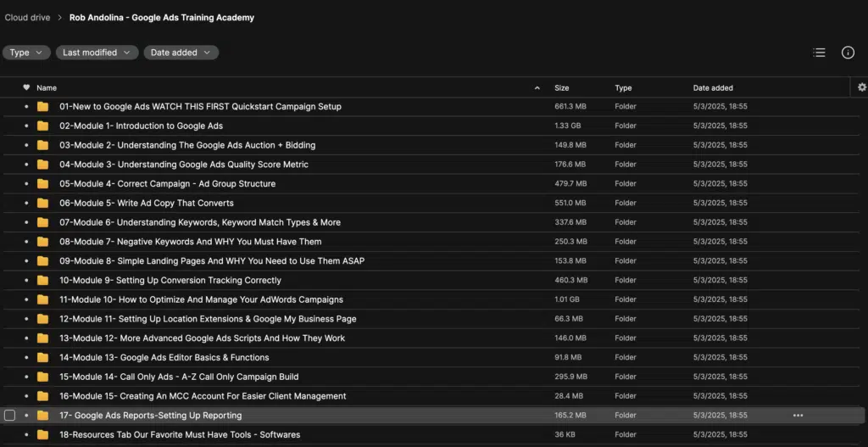This screenshot has height=447, width=868.
Task: Toggle the Name sort arrow
Action: click(537, 88)
